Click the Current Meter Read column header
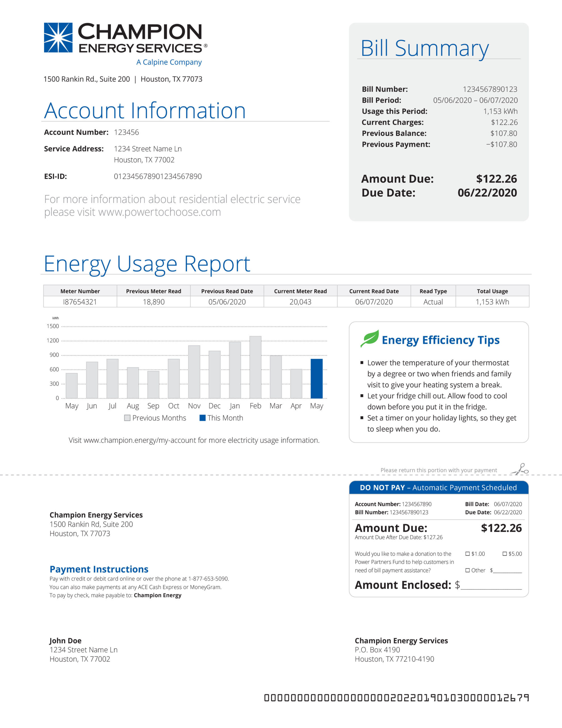Image resolution: width=562 pixels, height=728 pixels. pos(301,291)
